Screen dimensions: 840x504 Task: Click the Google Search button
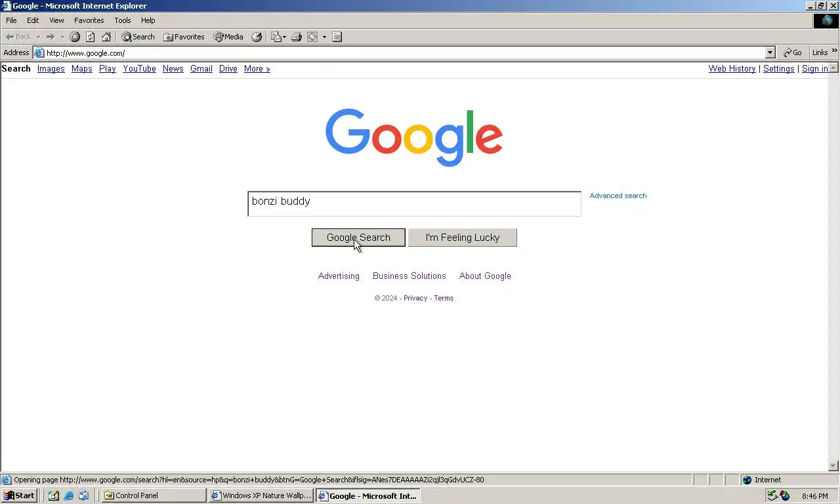[358, 238]
